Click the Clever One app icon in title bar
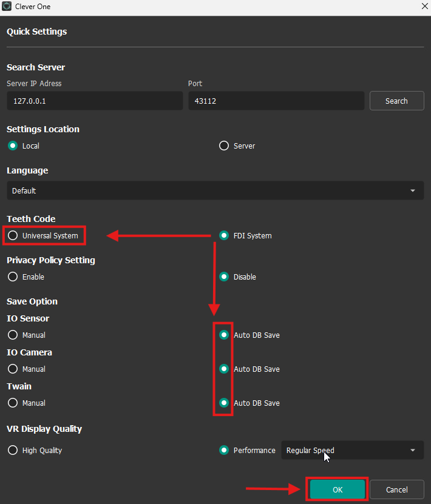 click(7, 7)
